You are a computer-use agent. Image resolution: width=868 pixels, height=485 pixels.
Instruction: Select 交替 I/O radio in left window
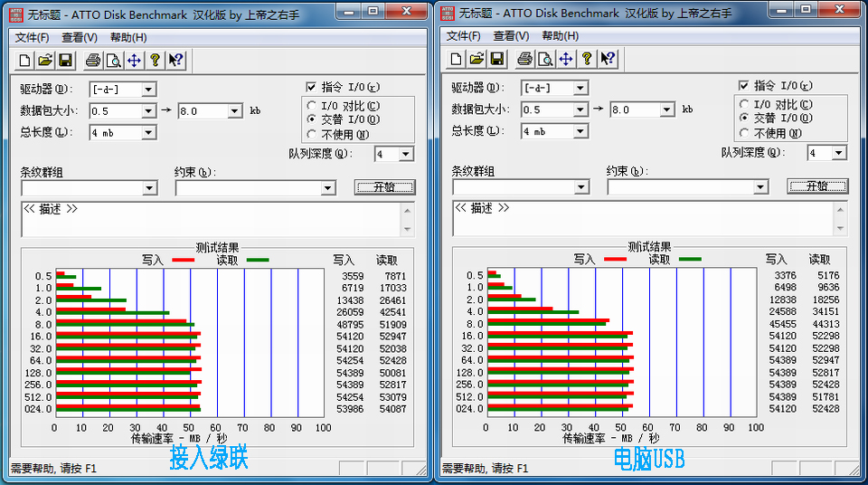312,119
